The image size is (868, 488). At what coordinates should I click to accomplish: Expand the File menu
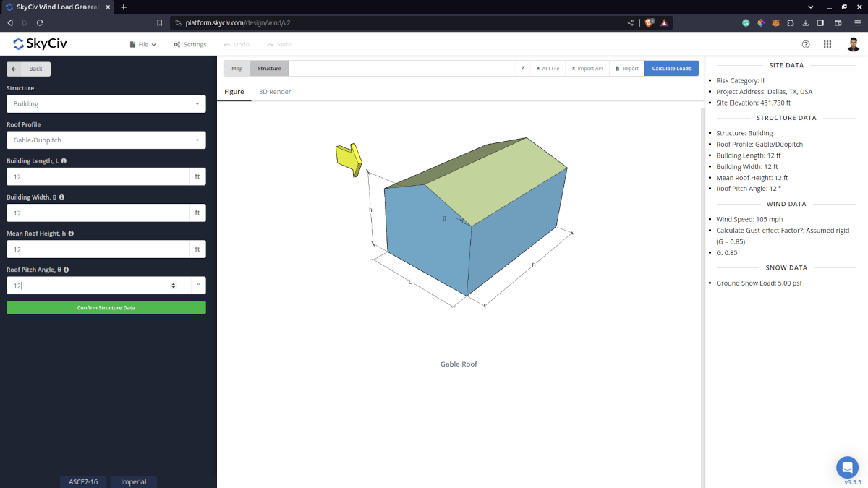tap(142, 44)
